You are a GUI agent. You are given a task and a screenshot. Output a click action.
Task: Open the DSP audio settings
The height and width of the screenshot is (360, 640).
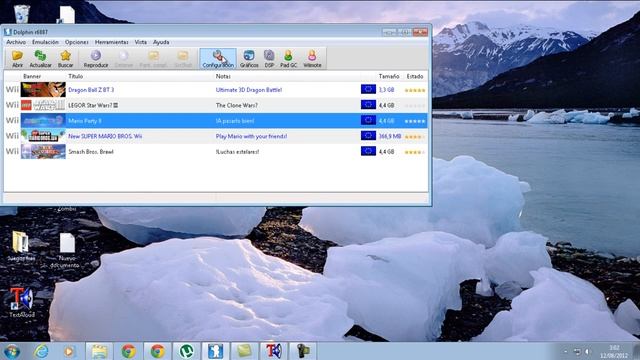tap(269, 58)
